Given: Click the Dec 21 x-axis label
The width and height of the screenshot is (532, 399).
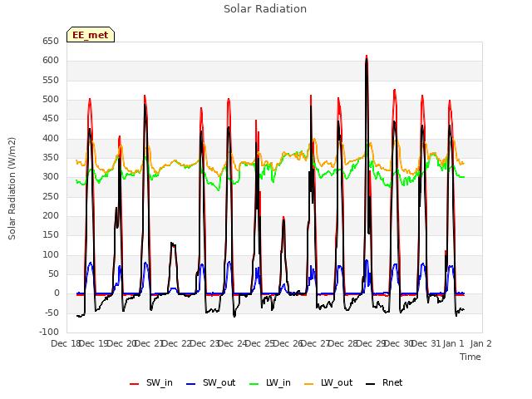Looking at the screenshot, I should click(150, 343).
